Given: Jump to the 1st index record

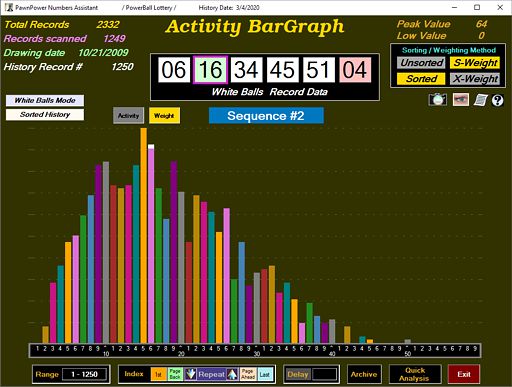Looking at the screenshot, I should click(159, 374).
